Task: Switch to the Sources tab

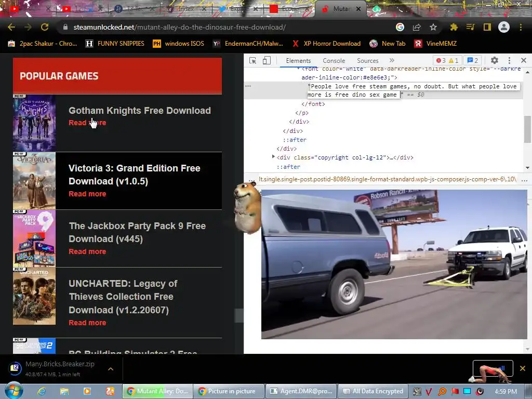Action: (x=367, y=60)
